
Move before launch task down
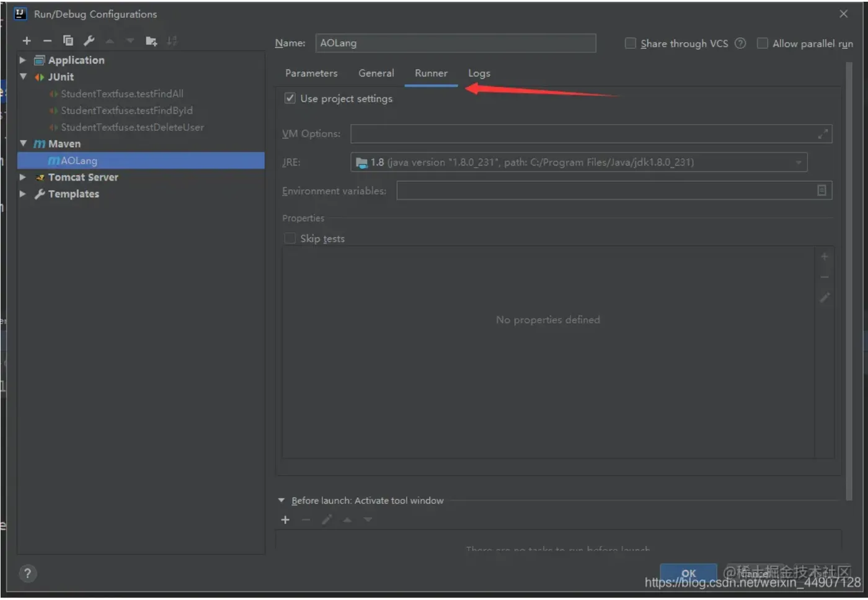pyautogui.click(x=368, y=520)
